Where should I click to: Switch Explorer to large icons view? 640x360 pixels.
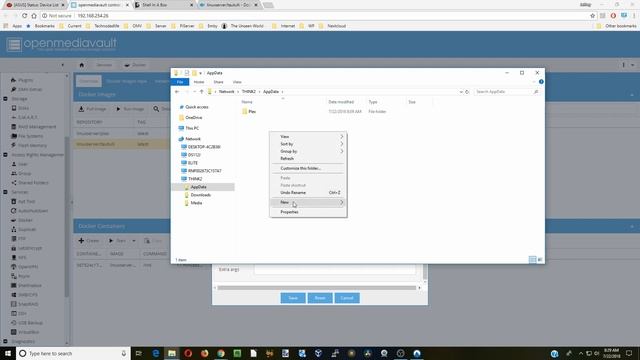tap(540, 260)
